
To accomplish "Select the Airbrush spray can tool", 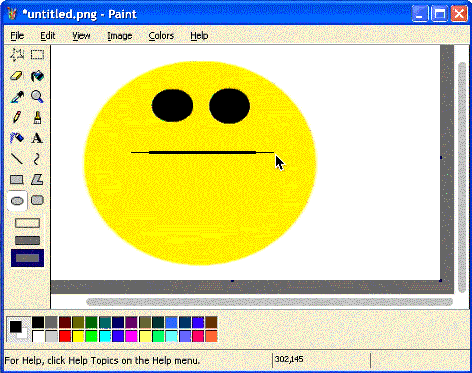I will [x=17, y=138].
